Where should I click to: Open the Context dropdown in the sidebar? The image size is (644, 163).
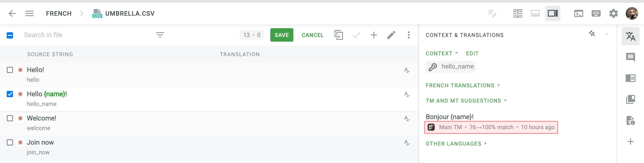tap(442, 53)
